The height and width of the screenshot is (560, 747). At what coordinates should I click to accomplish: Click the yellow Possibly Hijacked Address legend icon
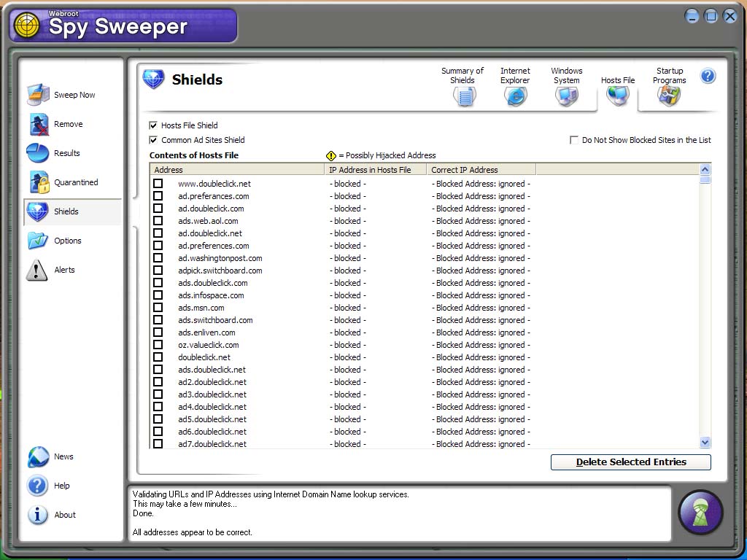tap(330, 156)
